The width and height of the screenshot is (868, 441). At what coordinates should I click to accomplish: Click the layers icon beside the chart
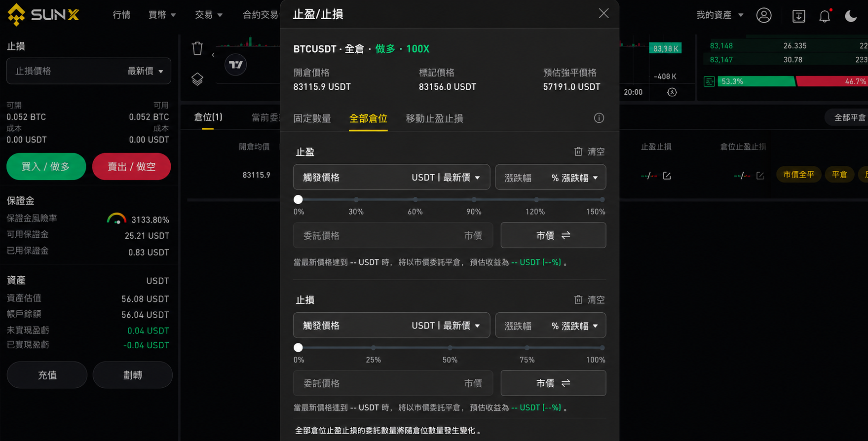pyautogui.click(x=197, y=79)
